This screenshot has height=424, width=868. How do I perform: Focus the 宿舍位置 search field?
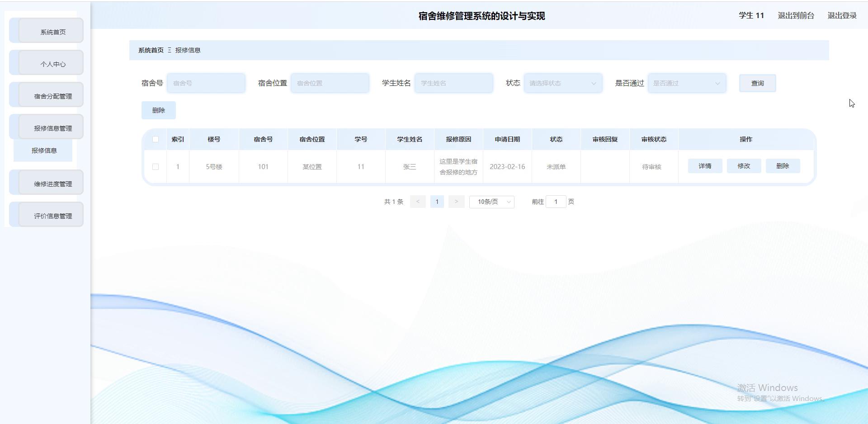330,83
